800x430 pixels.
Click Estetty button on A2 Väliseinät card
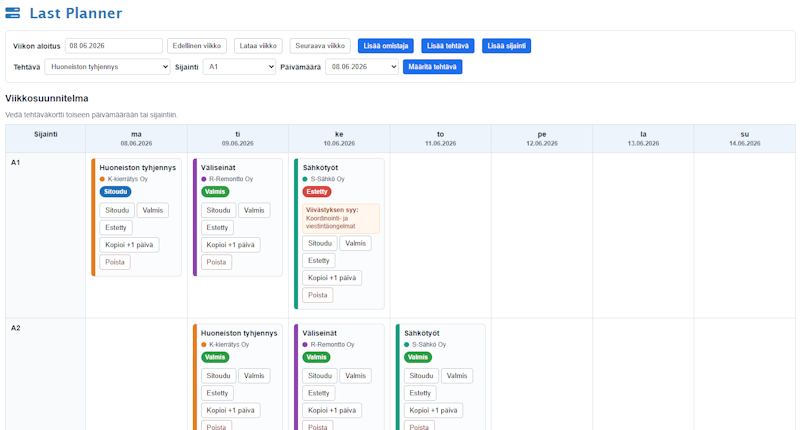tap(319, 393)
